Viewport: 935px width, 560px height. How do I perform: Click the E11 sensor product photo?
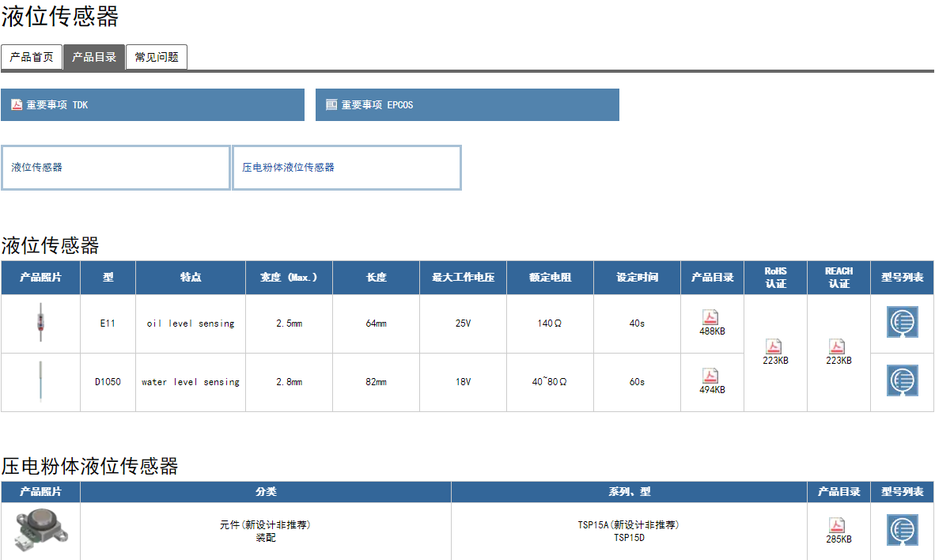40,323
